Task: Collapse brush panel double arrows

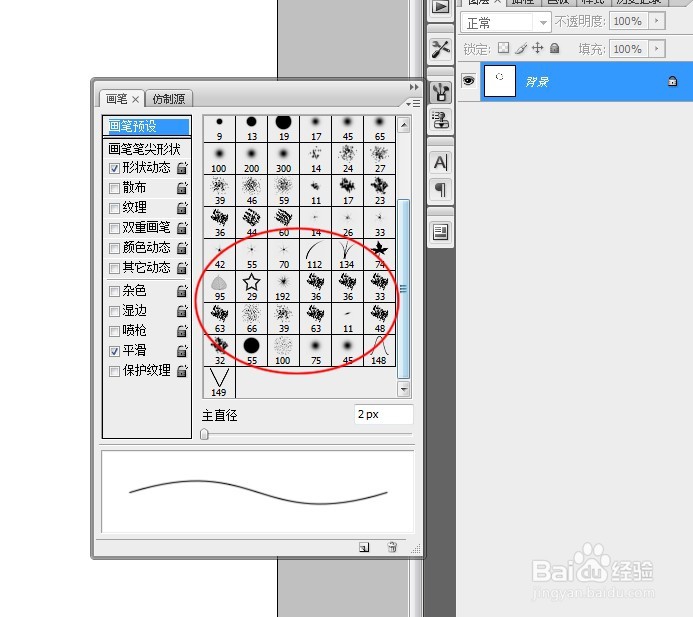Action: [x=414, y=87]
